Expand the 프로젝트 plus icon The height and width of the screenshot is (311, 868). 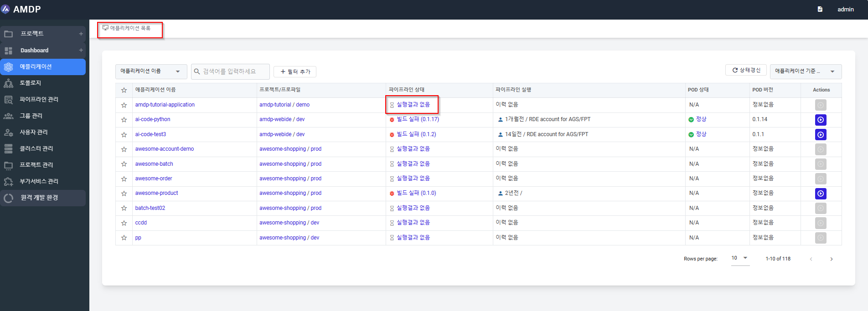click(81, 34)
